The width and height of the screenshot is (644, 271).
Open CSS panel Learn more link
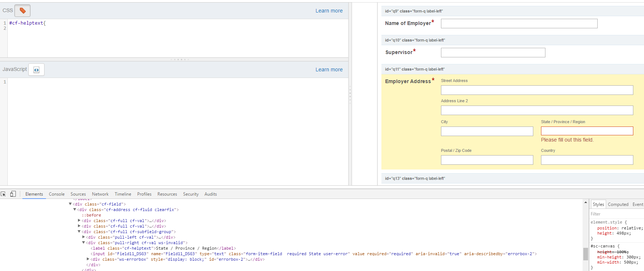pyautogui.click(x=329, y=11)
